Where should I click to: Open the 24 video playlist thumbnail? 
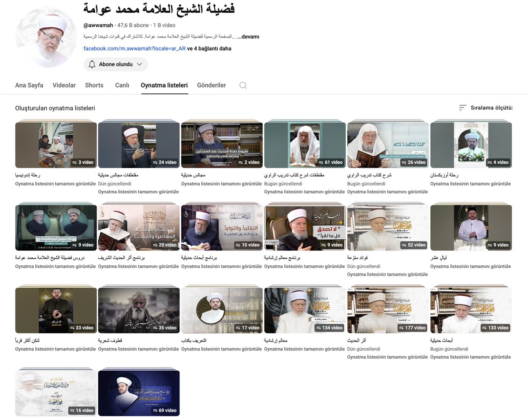(x=139, y=145)
